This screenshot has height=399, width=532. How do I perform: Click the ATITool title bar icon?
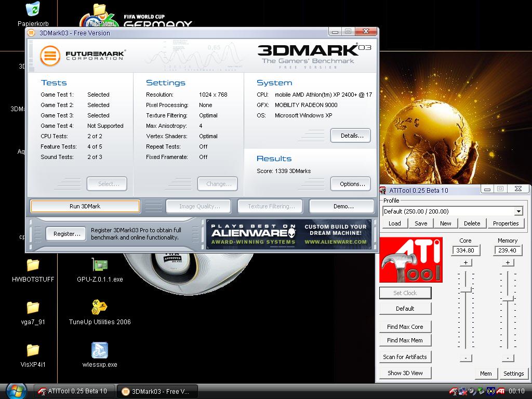(383, 190)
